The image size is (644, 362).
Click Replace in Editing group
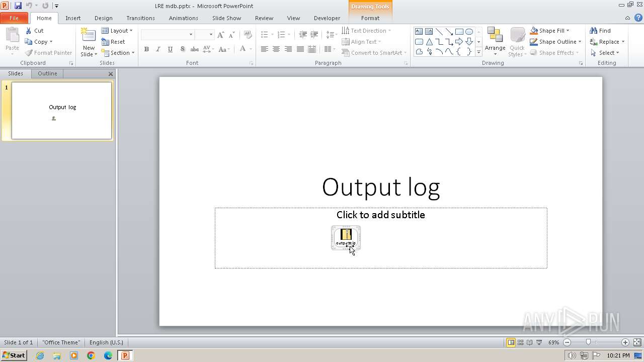(607, 42)
